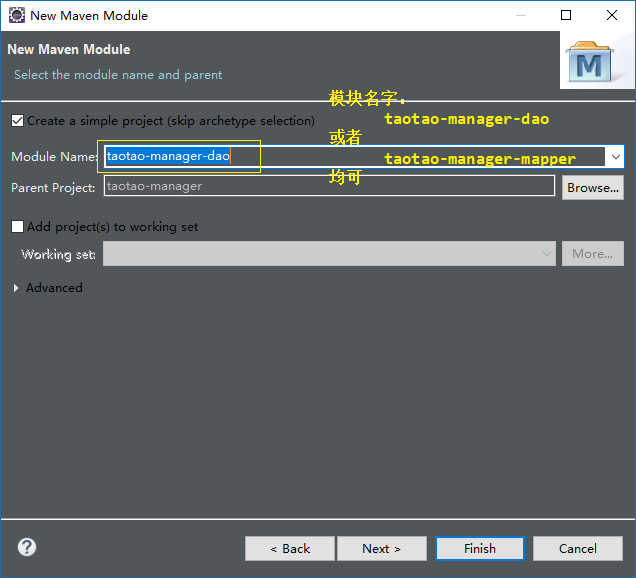Click the More... button
This screenshot has height=578, width=636.
click(x=593, y=254)
